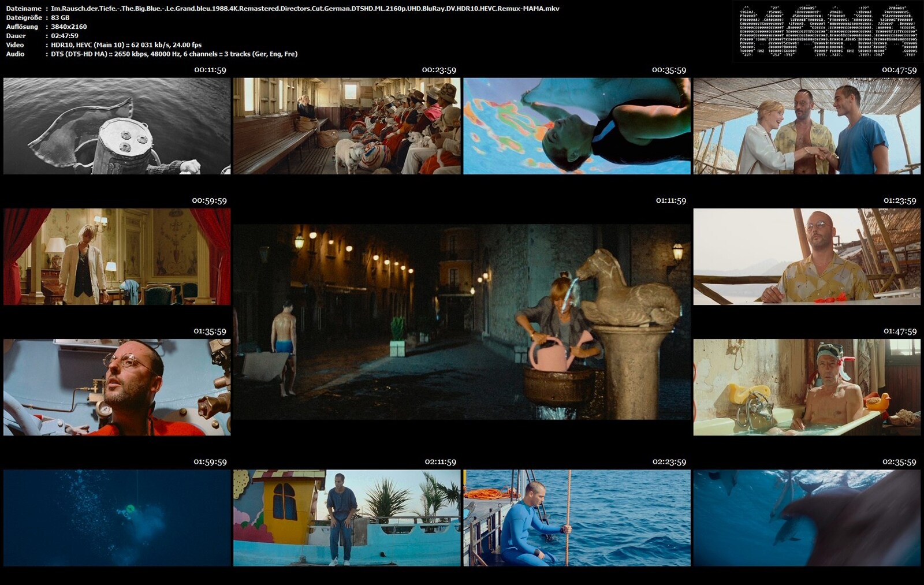Click the Dateiname label
The image size is (924, 585).
tap(24, 9)
